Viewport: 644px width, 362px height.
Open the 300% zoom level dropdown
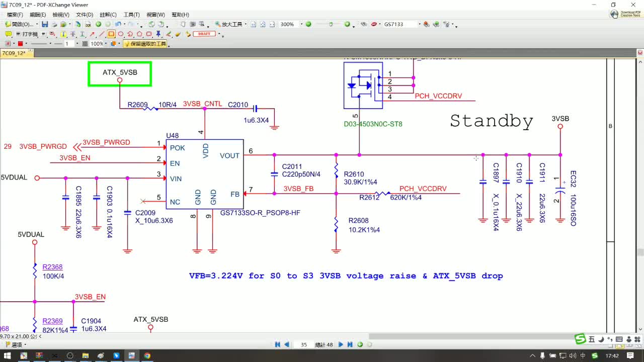tap(301, 24)
